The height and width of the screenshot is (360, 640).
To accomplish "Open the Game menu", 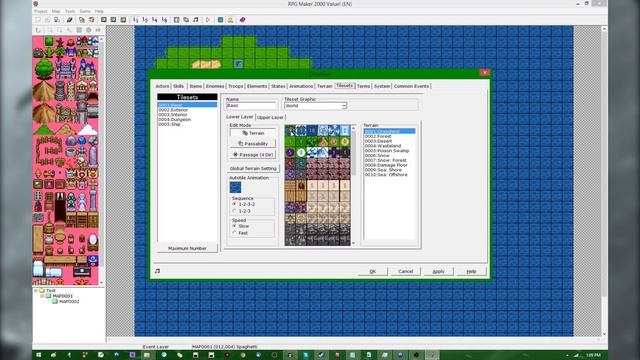I will (85, 11).
